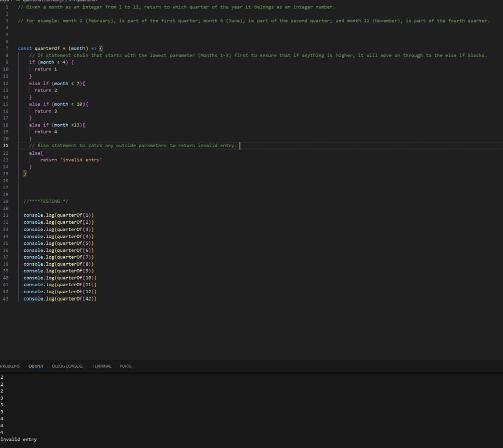Viewport: 503px width, 448px height.
Task: Click the console.log(quarterOf(6)) line
Action: pos(58,250)
